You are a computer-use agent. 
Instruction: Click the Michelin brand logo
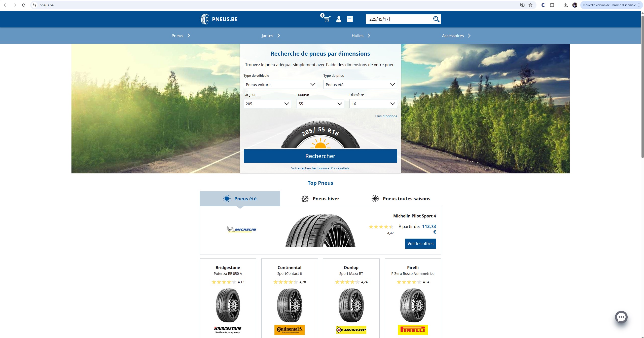coord(241,229)
